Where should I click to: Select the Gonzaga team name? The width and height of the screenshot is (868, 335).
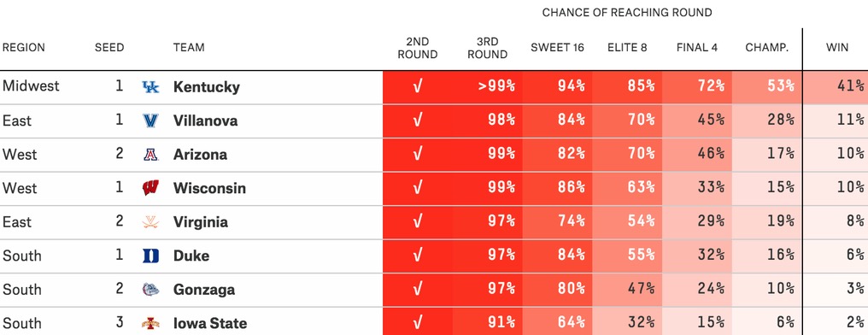click(x=203, y=290)
